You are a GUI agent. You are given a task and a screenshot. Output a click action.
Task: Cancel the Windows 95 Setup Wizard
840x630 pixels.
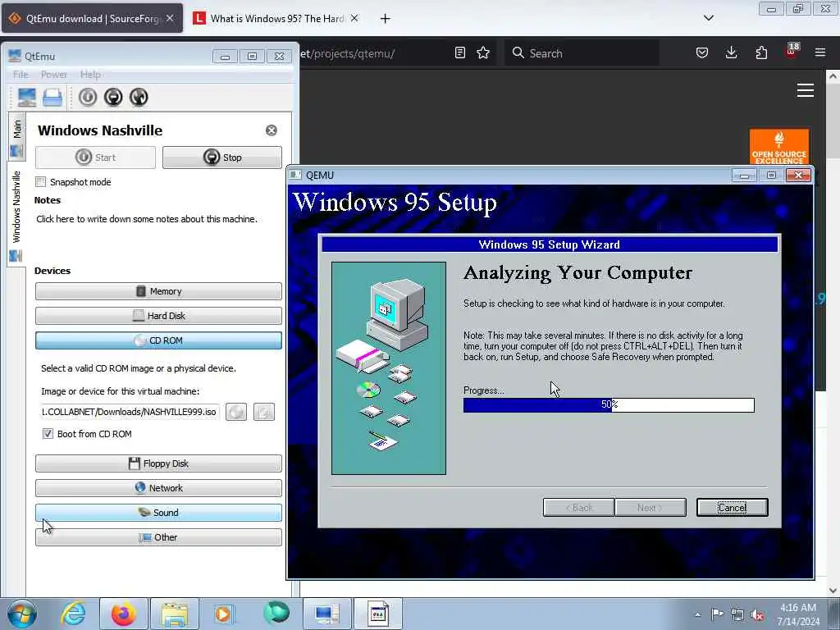tap(733, 508)
